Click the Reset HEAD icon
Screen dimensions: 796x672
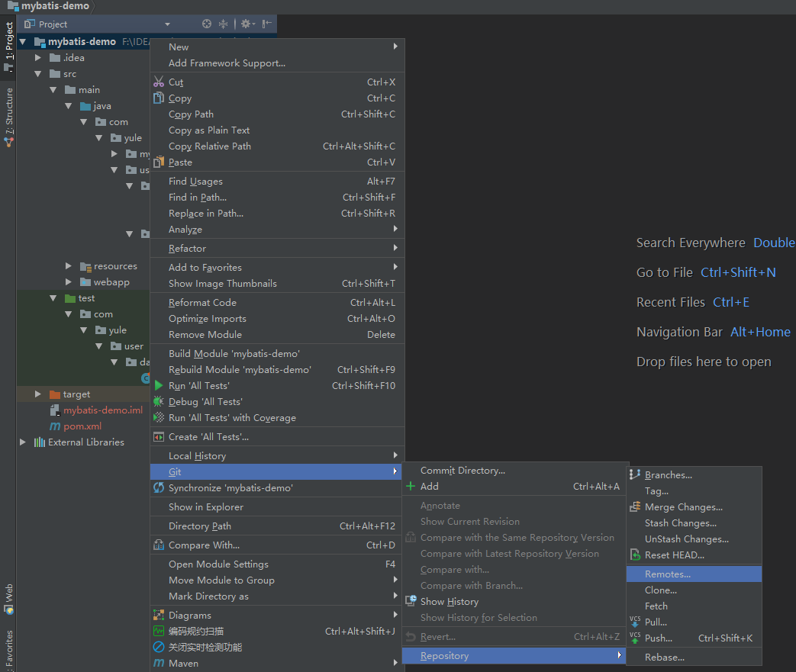(x=634, y=555)
